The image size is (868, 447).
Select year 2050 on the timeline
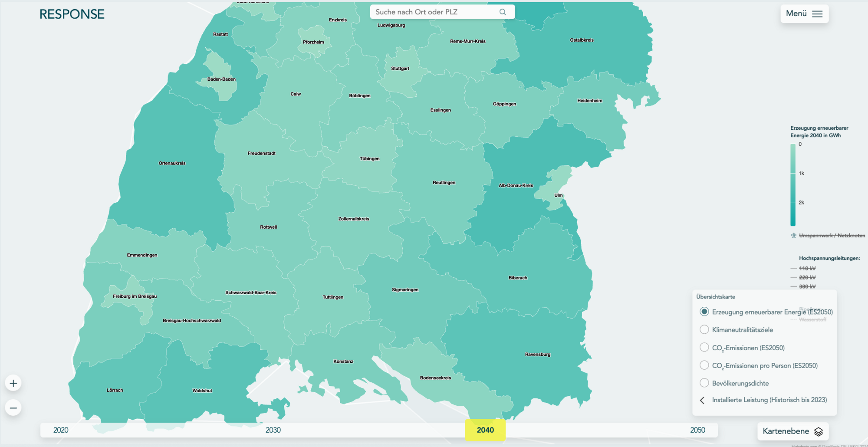click(x=697, y=430)
